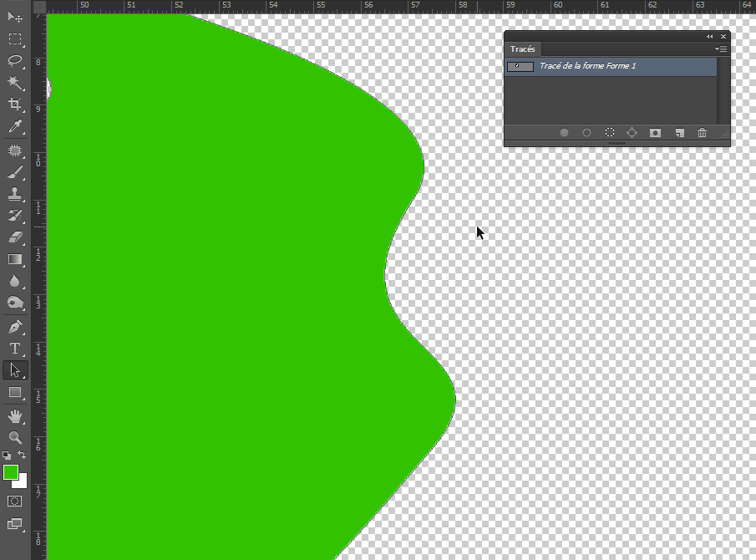Select the Zoom tool
This screenshot has height=560, width=756.
[x=15, y=437]
